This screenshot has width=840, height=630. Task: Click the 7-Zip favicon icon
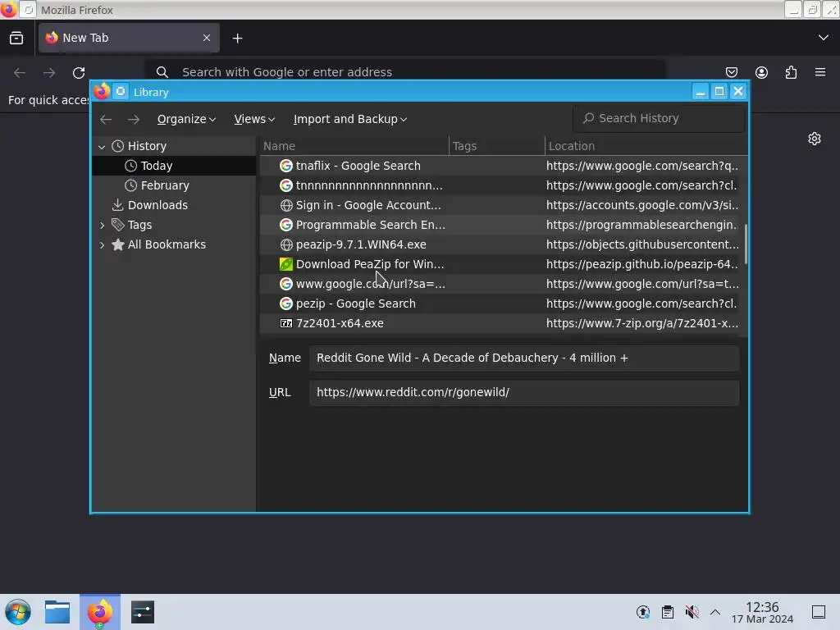tap(286, 323)
